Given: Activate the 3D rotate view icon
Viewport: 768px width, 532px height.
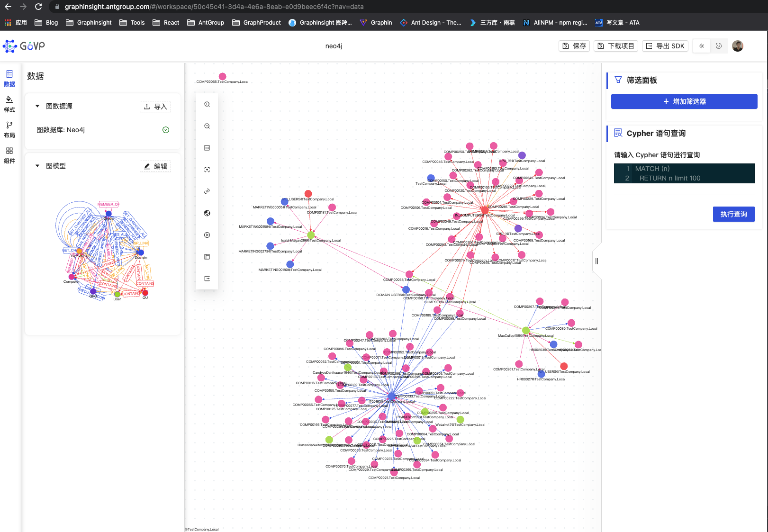Looking at the screenshot, I should [207, 191].
